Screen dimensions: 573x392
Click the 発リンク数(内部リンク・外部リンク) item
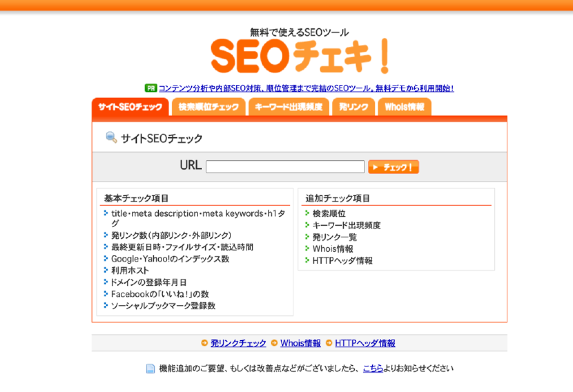[172, 235]
